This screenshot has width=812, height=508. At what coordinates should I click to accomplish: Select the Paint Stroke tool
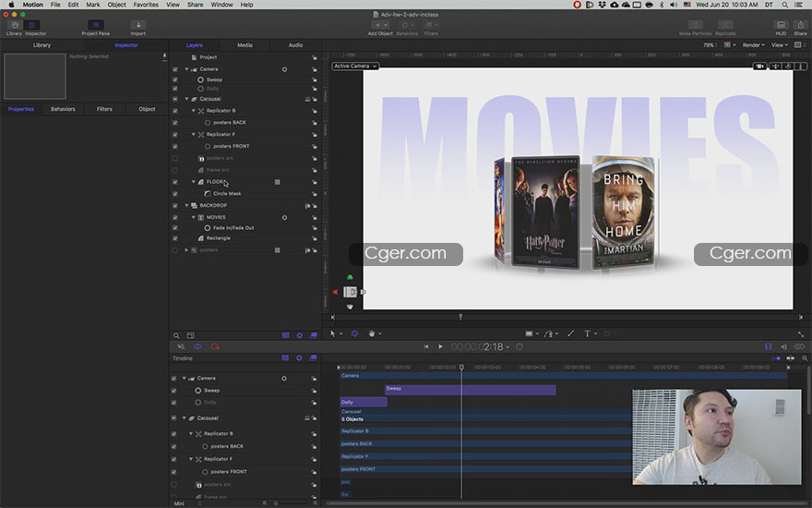pyautogui.click(x=570, y=333)
